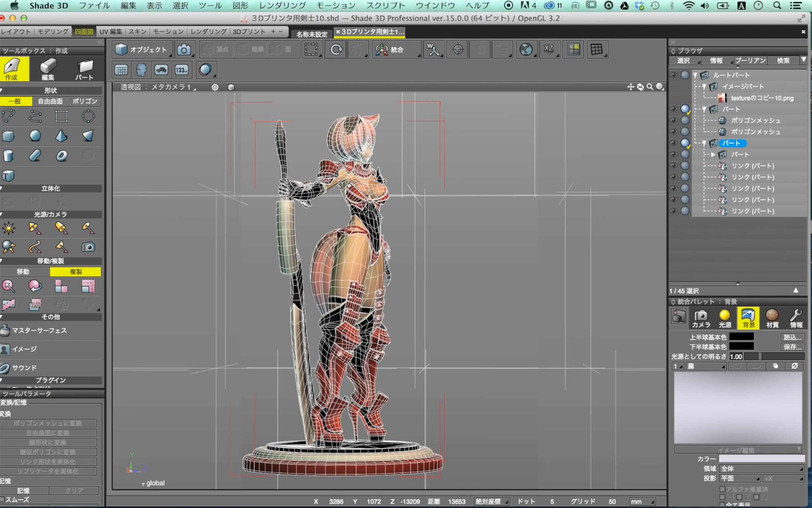Click the 編集 edit toolbox icon
Image resolution: width=812 pixels, height=508 pixels.
coord(48,69)
